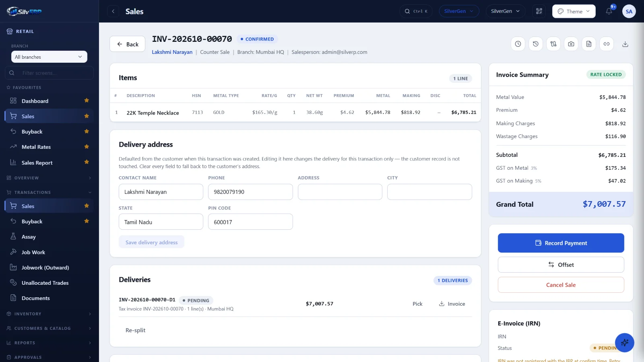Toggle star on Buyback in Favourites
The height and width of the screenshot is (362, 644).
point(86,132)
